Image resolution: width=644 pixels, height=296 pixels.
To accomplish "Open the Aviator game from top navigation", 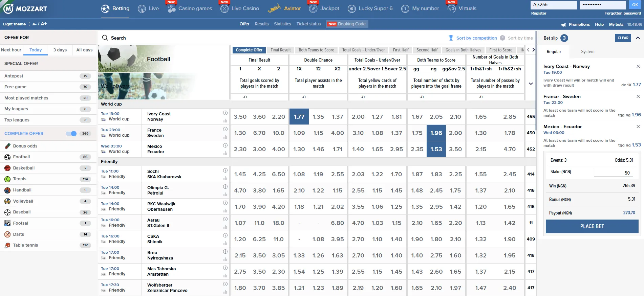I will (284, 8).
